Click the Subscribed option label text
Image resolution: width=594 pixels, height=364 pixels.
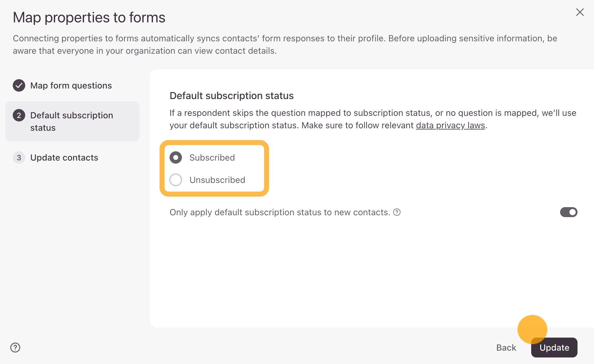point(212,157)
